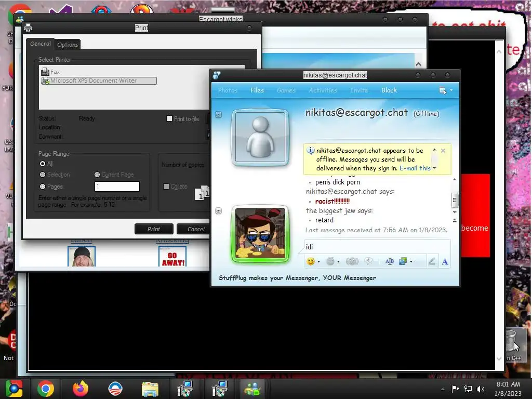Click the info icon in offline notice
Screen dimensions: 532x399
pyautogui.click(x=310, y=150)
